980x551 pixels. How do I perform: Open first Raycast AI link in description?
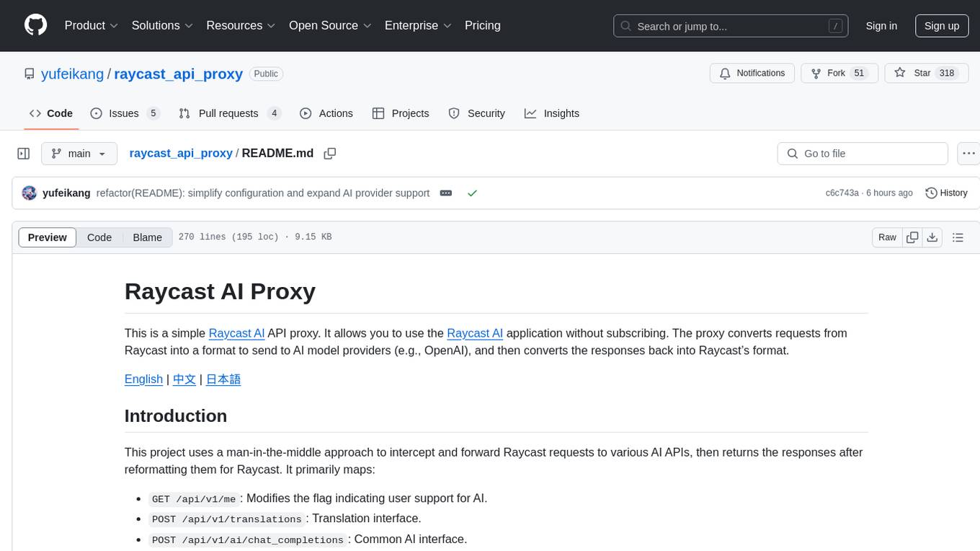[236, 333]
